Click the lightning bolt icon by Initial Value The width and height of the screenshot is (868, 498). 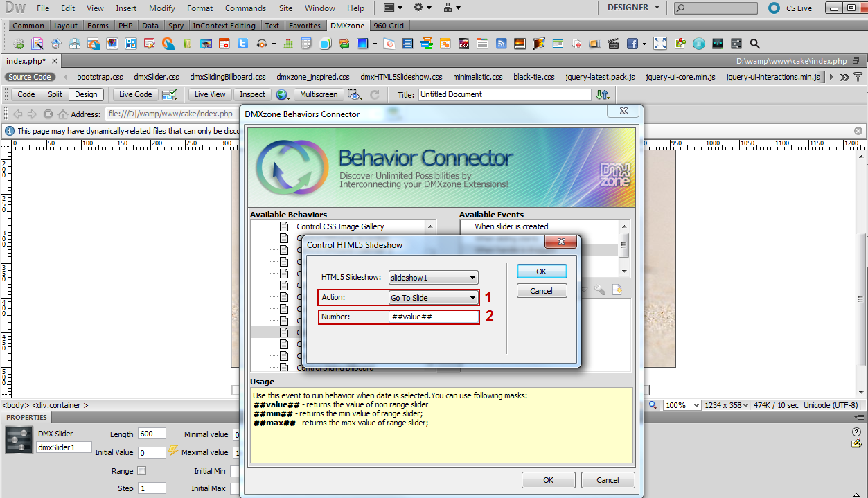tap(173, 452)
